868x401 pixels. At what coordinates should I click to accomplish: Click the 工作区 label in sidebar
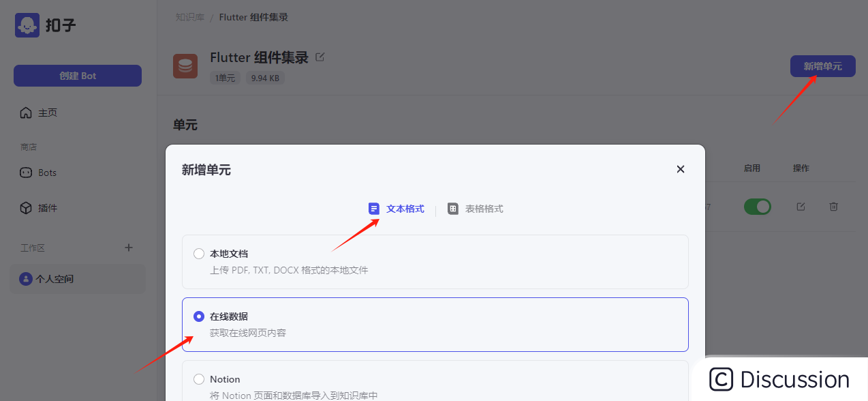(x=32, y=248)
